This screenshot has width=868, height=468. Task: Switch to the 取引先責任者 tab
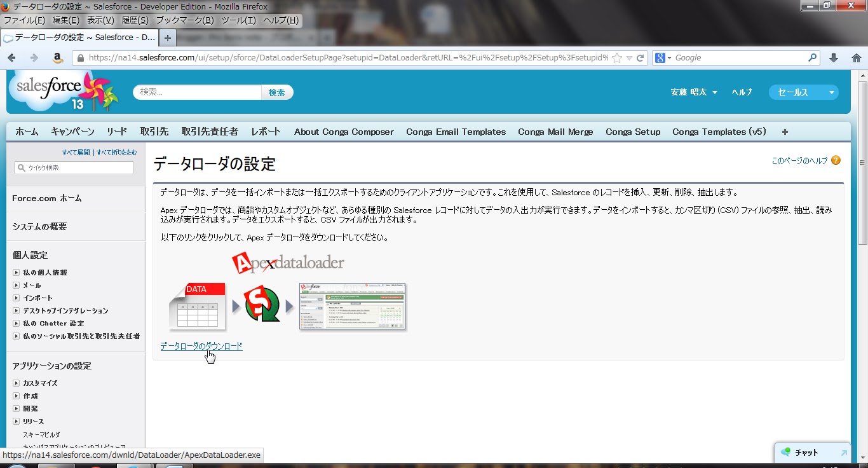coord(210,132)
